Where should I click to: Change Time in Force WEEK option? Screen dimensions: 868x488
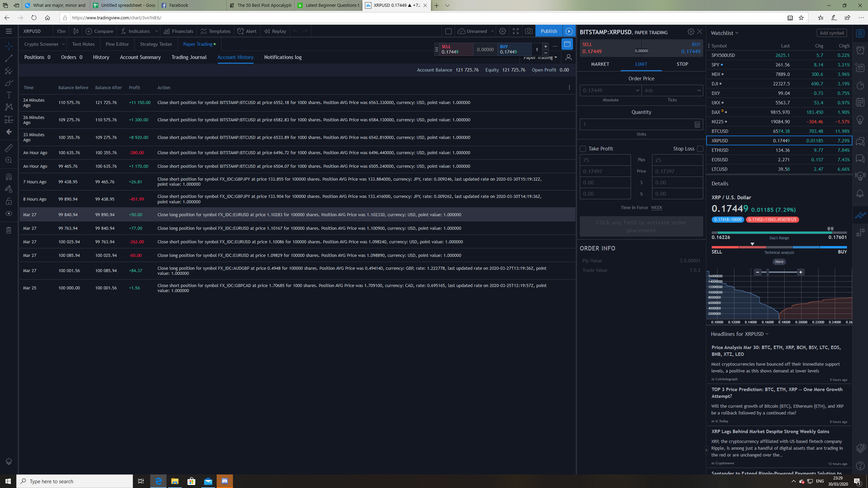[x=656, y=208]
